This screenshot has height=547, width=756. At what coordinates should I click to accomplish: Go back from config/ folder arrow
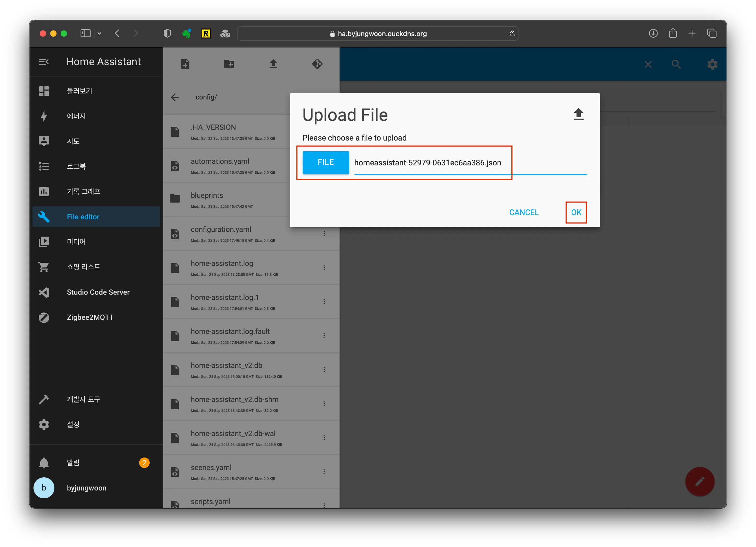pos(175,97)
